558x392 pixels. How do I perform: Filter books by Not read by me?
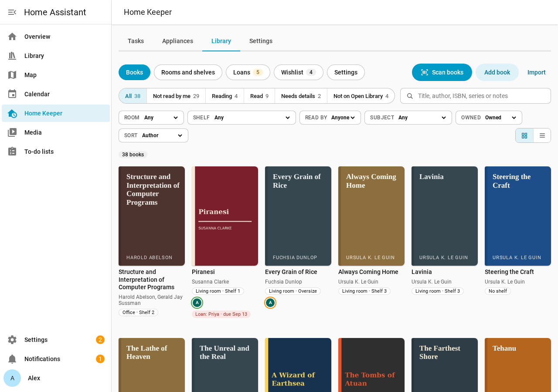[176, 96]
